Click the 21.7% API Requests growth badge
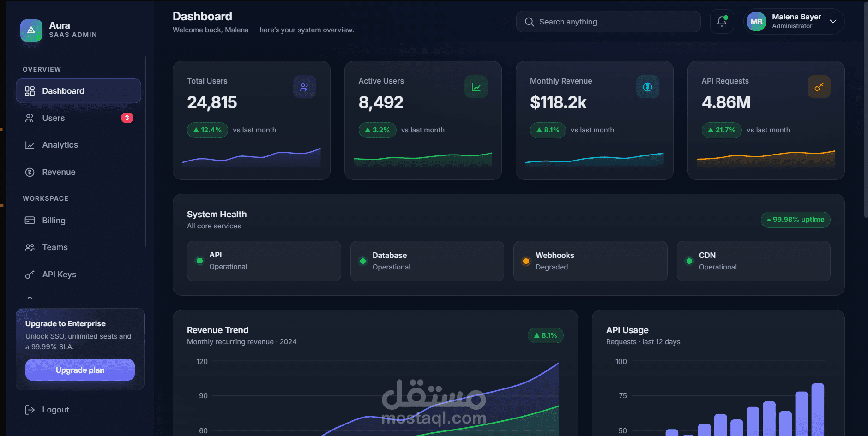The image size is (868, 436). [x=721, y=130]
